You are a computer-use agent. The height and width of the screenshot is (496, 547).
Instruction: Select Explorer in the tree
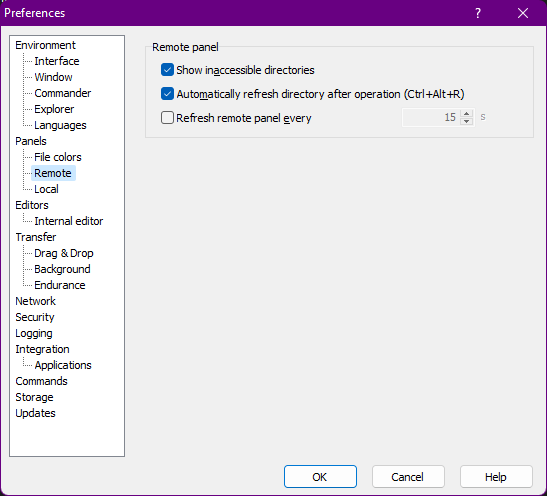54,109
